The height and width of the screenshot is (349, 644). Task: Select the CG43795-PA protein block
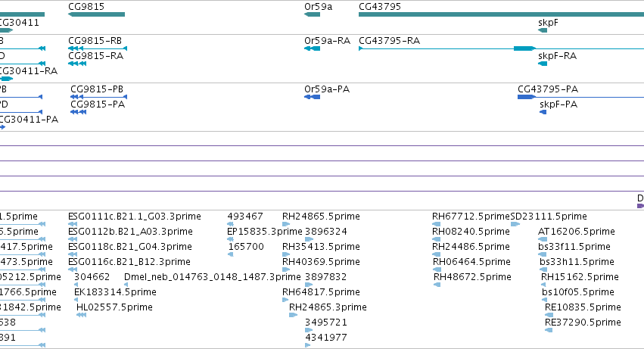click(x=527, y=97)
